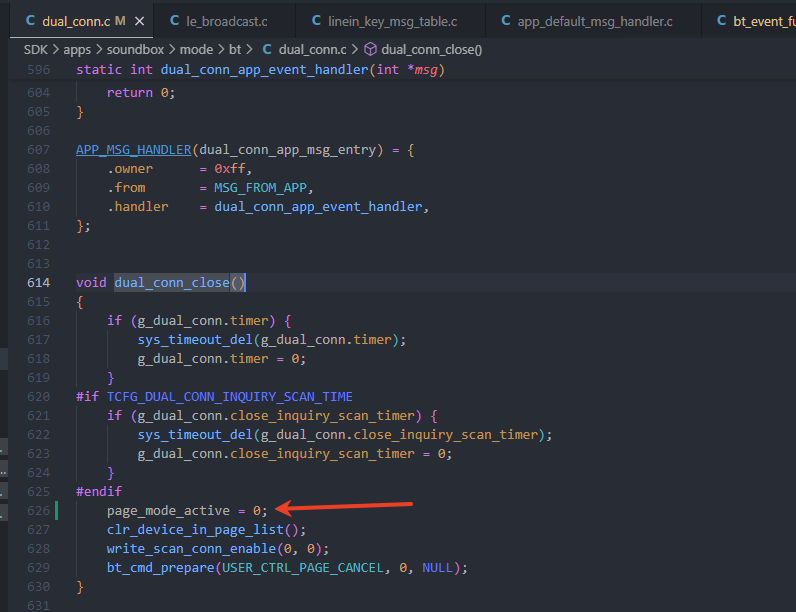The height and width of the screenshot is (612, 796).
Task: Click the dual_conn_close() breadcrumb symbol
Action: (432, 50)
